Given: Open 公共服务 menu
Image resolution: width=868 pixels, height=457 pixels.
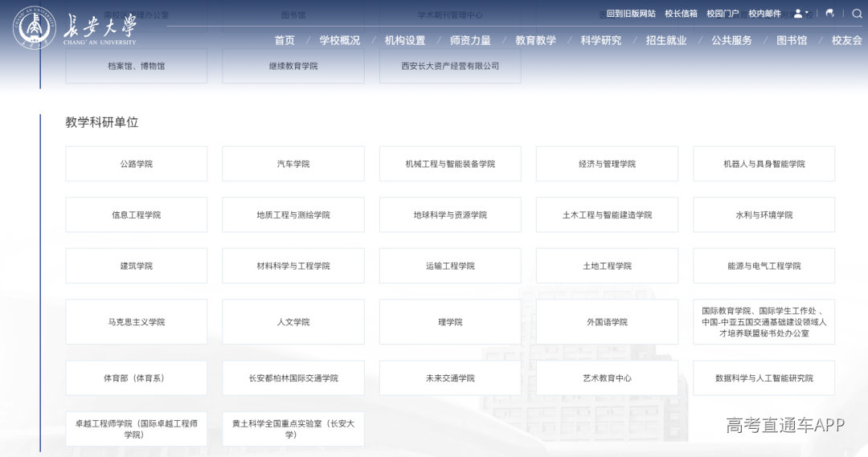Looking at the screenshot, I should pos(731,40).
